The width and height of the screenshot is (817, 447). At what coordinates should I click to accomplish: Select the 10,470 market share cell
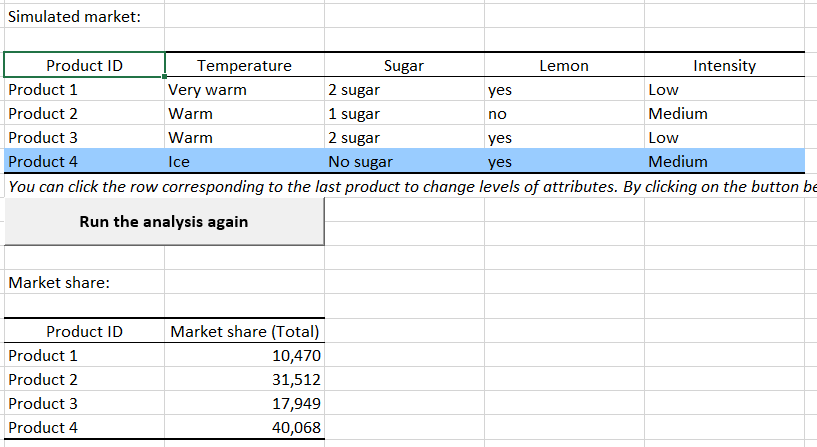click(x=295, y=355)
